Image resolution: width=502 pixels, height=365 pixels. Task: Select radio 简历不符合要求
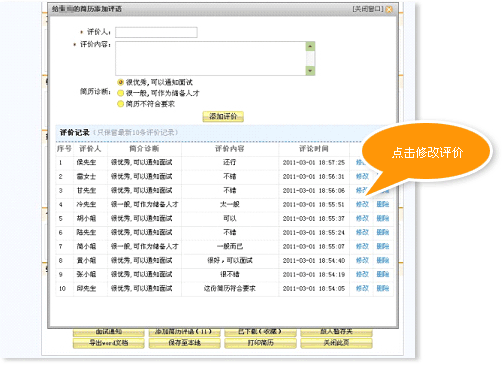click(120, 104)
